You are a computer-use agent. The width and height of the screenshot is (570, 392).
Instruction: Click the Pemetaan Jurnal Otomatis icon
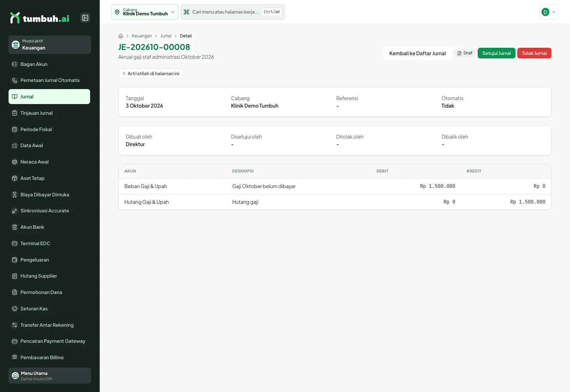(x=15, y=81)
